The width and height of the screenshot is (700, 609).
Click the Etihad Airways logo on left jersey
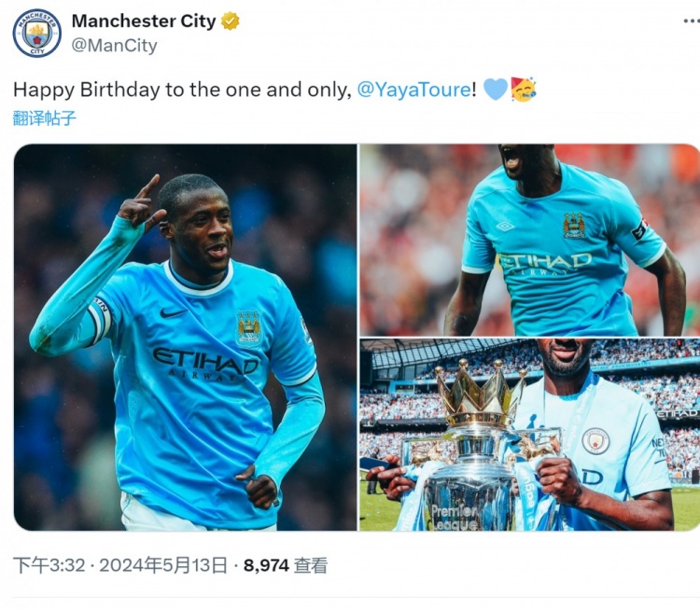(205, 364)
